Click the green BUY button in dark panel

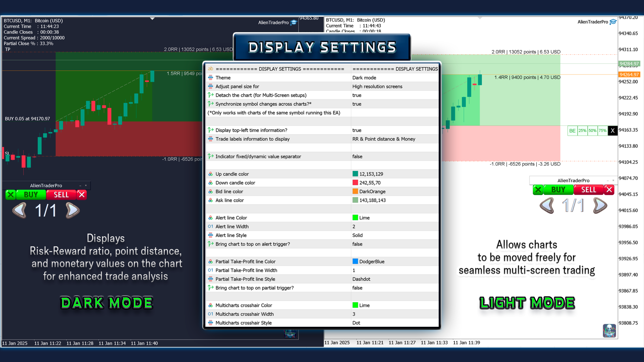click(31, 195)
